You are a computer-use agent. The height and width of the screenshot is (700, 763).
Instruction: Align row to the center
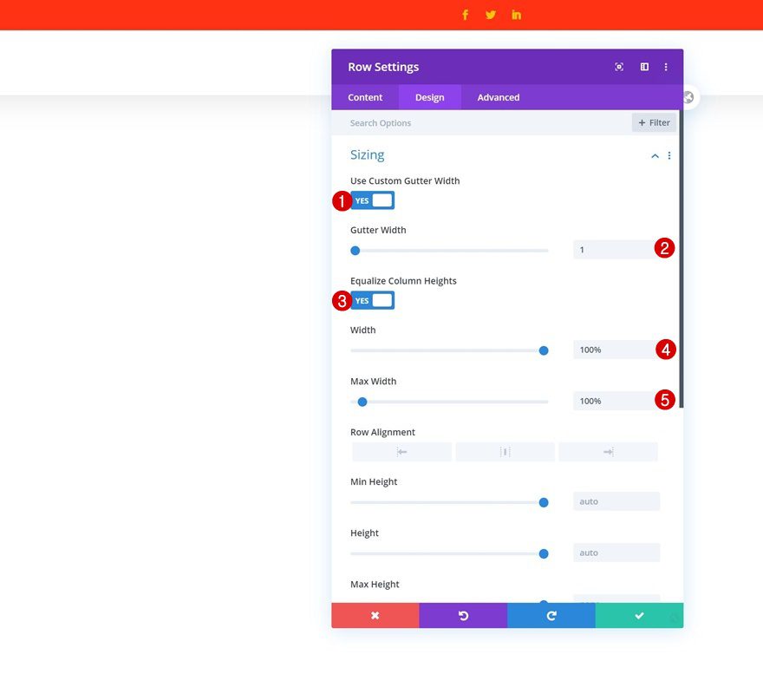tap(505, 452)
